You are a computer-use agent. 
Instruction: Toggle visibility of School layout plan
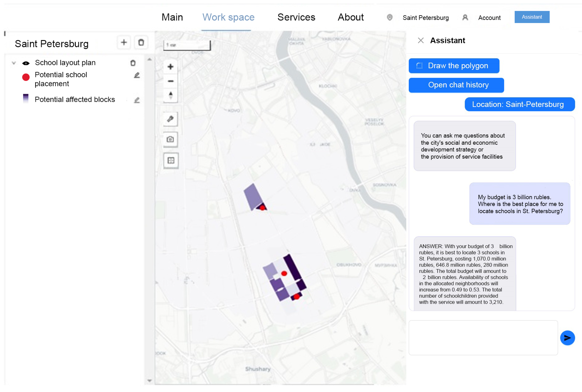(x=26, y=63)
